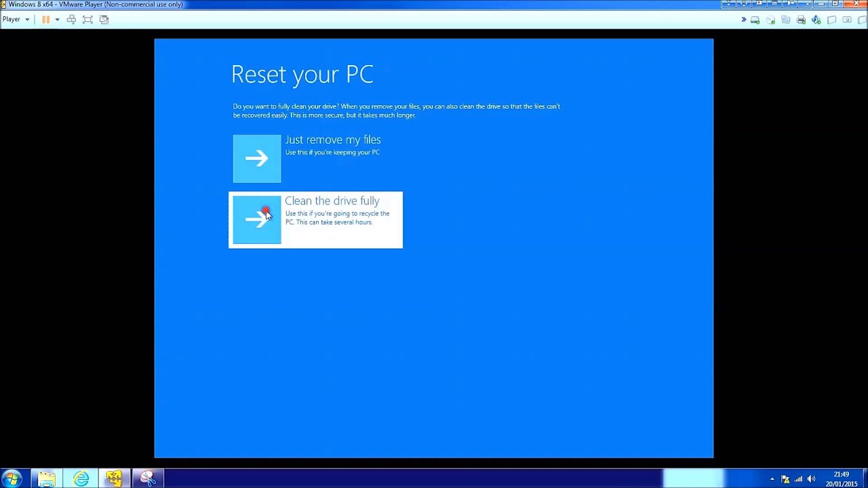Viewport: 868px width, 488px height.
Task: Switch to VMware Player taskbar button
Action: [x=114, y=479]
